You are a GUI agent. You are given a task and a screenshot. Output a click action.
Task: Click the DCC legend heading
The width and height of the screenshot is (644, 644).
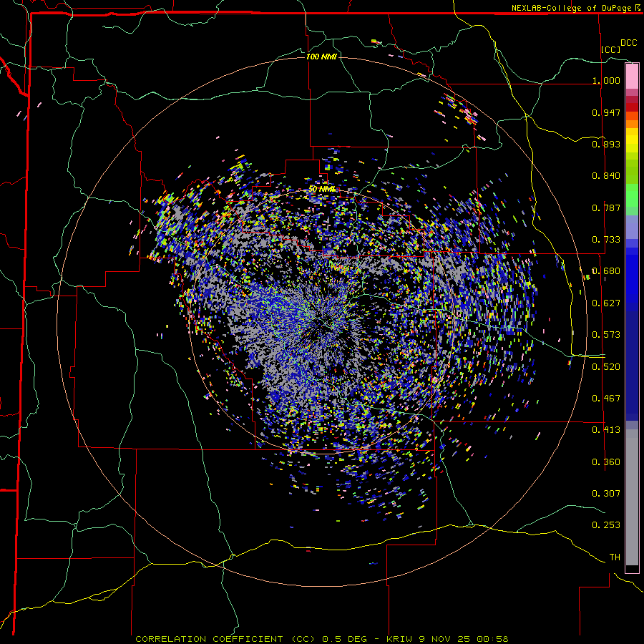tap(628, 43)
